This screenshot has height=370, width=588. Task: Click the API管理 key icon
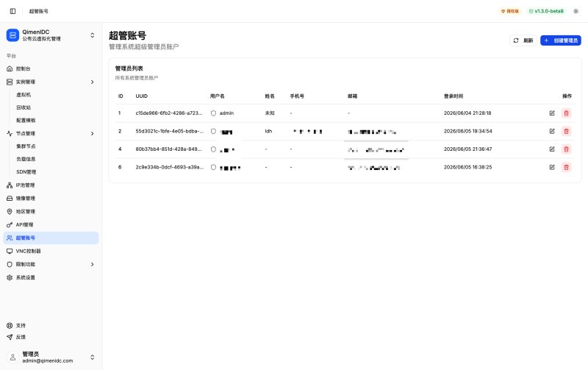[10, 225]
